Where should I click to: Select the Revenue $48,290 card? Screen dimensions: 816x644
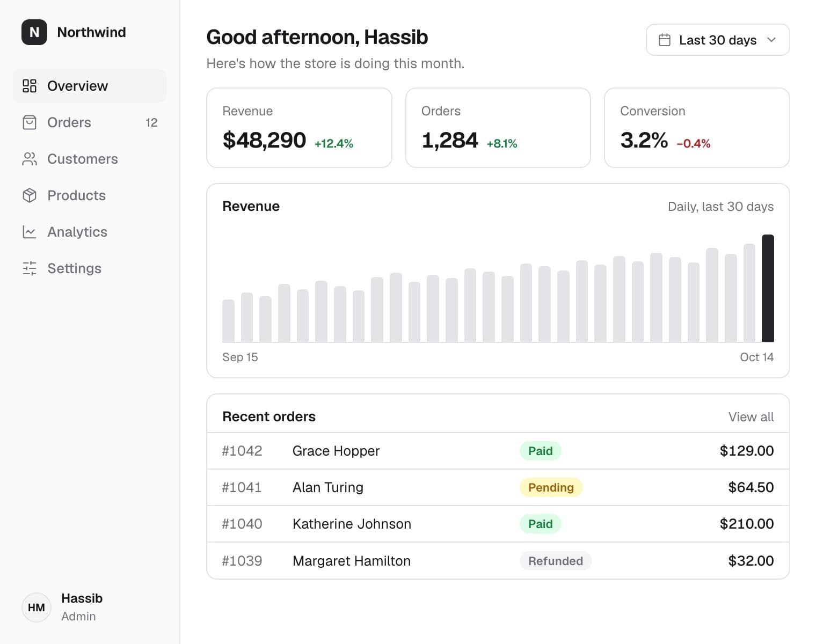(x=299, y=128)
